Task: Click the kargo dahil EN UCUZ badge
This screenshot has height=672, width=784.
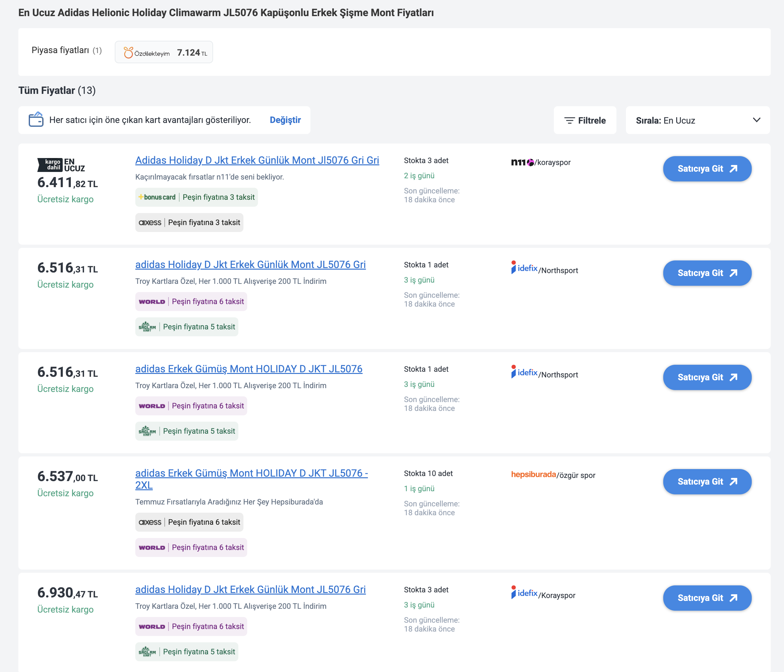Action: (x=61, y=165)
